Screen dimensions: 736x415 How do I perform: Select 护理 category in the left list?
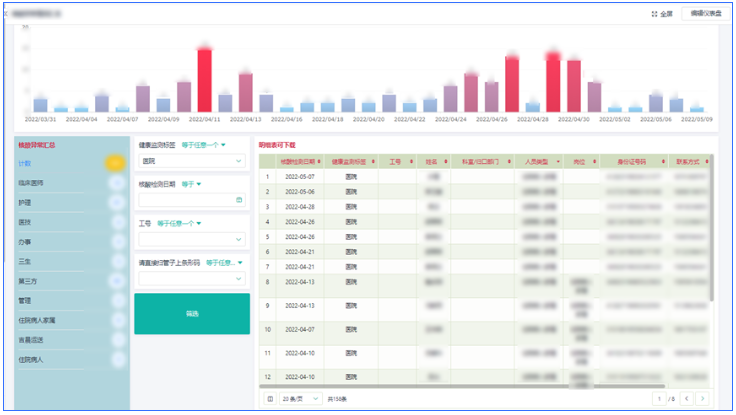24,202
